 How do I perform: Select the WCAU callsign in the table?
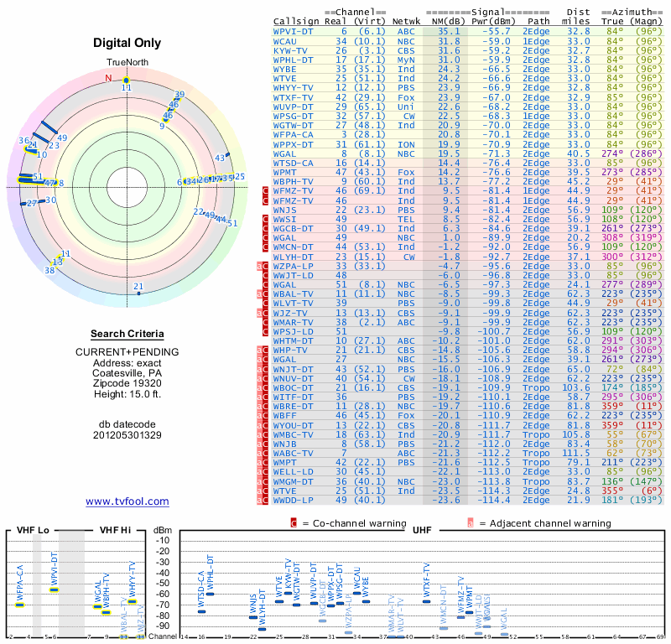[x=285, y=41]
